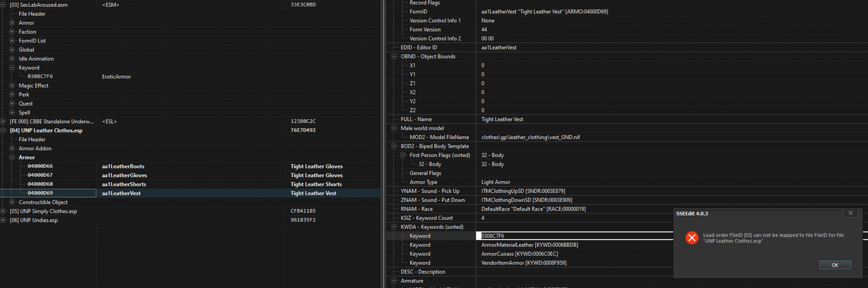Screen dimensions: 868x288
Task: Select the ArmorCuirass keyword value
Action: pos(519,254)
